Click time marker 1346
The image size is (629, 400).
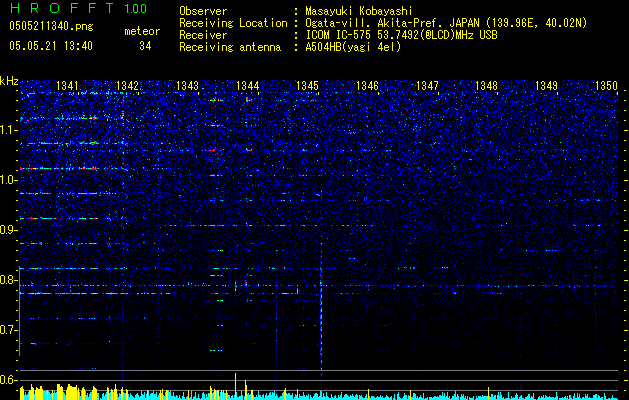pos(367,85)
